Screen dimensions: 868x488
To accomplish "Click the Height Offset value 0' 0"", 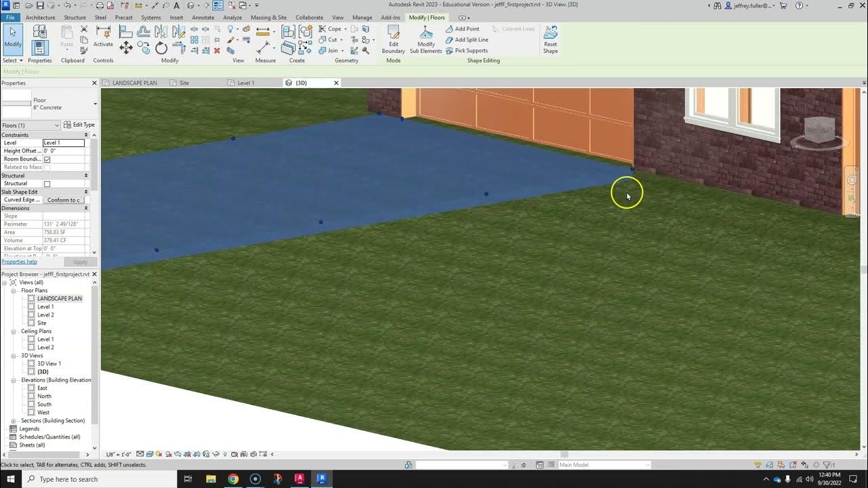I will pos(64,151).
